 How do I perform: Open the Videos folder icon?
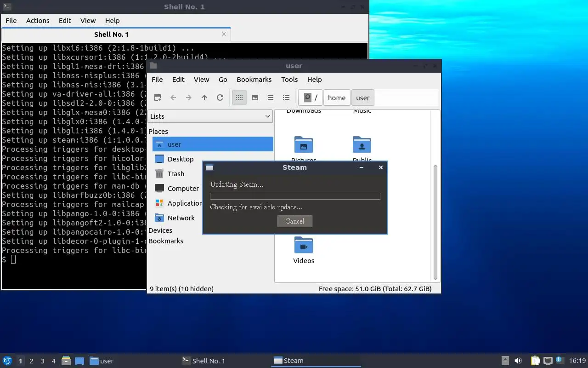coord(304,246)
